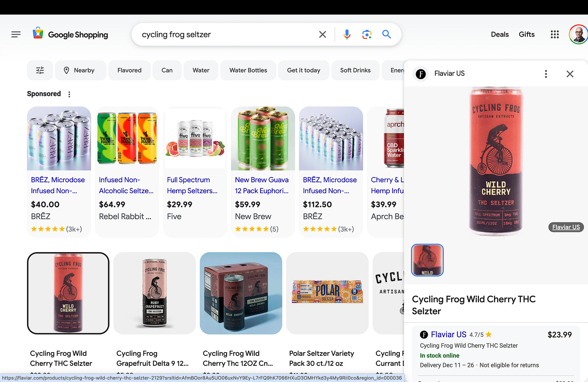The image size is (588, 382).
Task: Click Polar Seltzer Variety Pack title
Action: (x=321, y=358)
